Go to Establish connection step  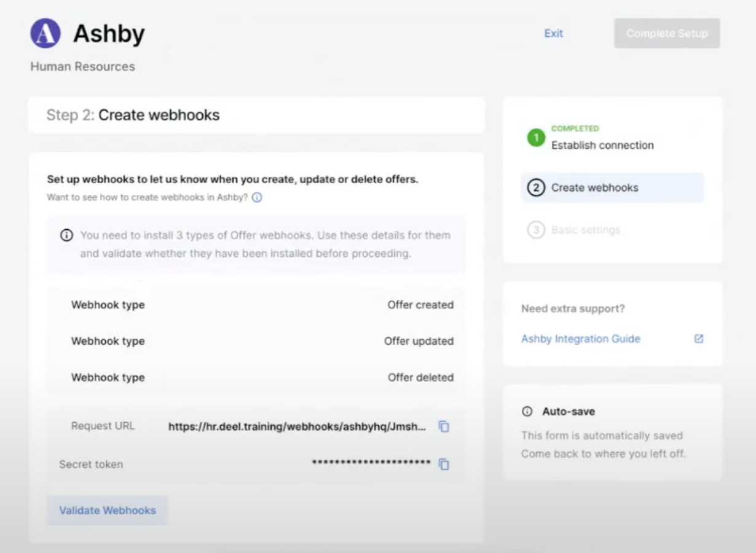pyautogui.click(x=602, y=146)
